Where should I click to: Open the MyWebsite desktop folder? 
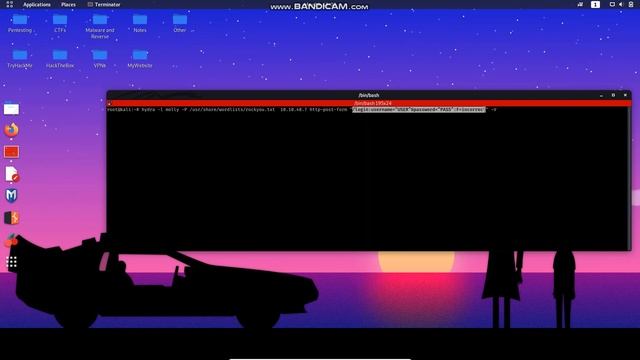coord(140,58)
